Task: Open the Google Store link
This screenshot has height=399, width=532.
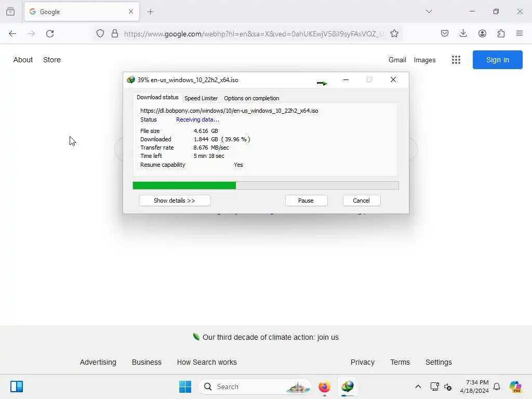Action: [x=52, y=60]
